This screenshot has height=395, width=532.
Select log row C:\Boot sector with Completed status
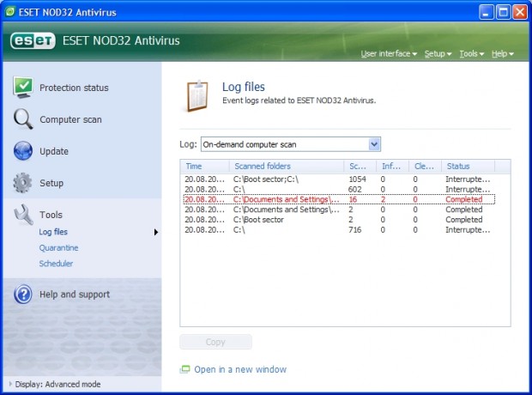tap(339, 220)
